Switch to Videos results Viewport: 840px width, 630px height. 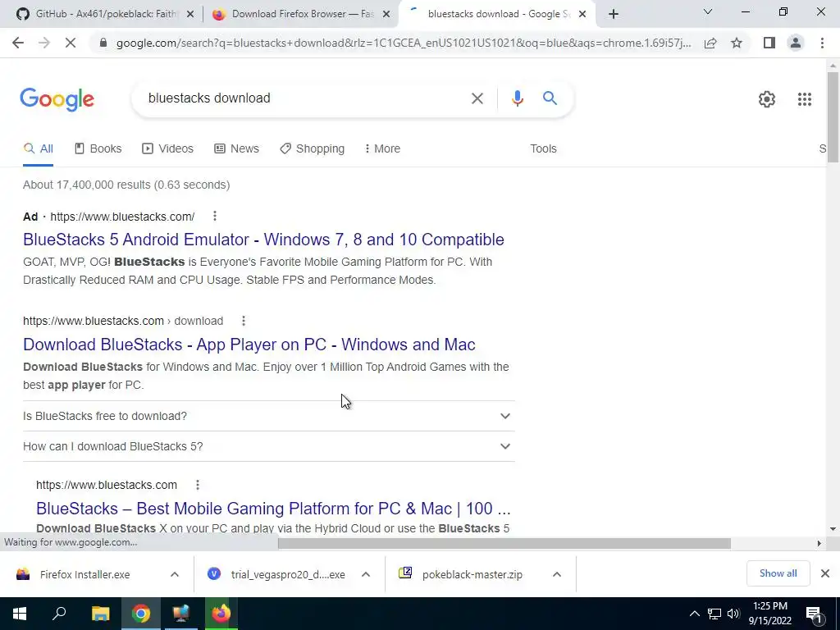click(167, 148)
